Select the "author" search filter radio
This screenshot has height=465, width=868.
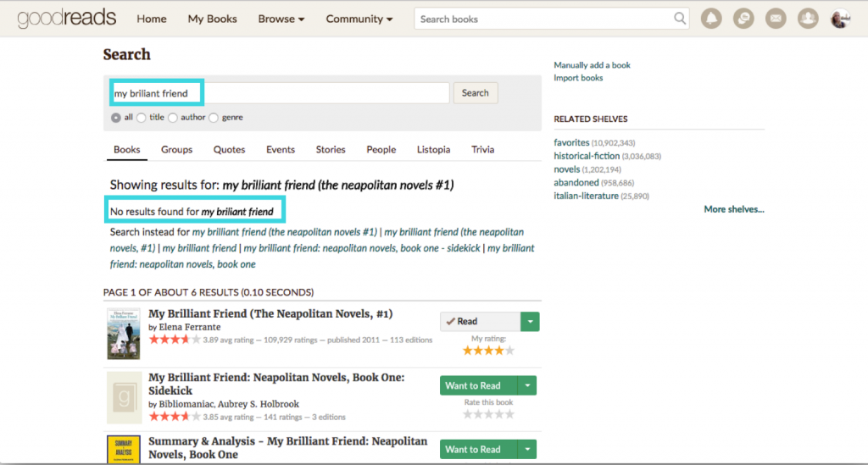pyautogui.click(x=173, y=118)
